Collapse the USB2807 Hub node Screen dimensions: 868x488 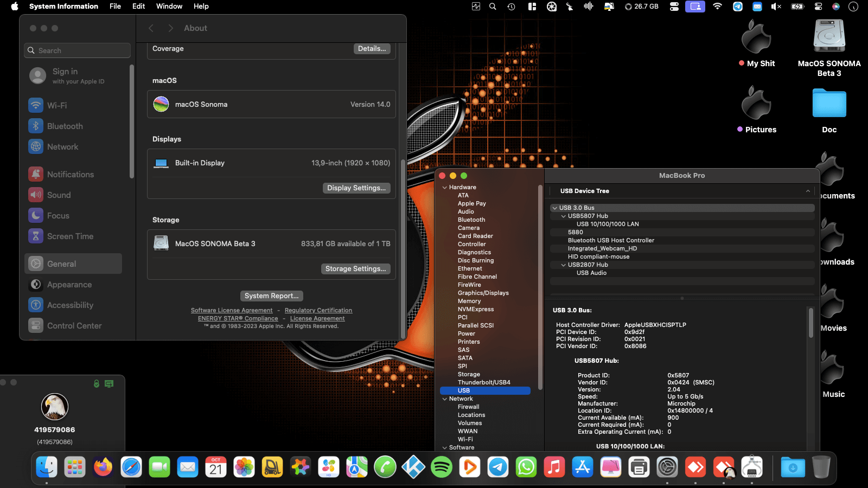563,265
